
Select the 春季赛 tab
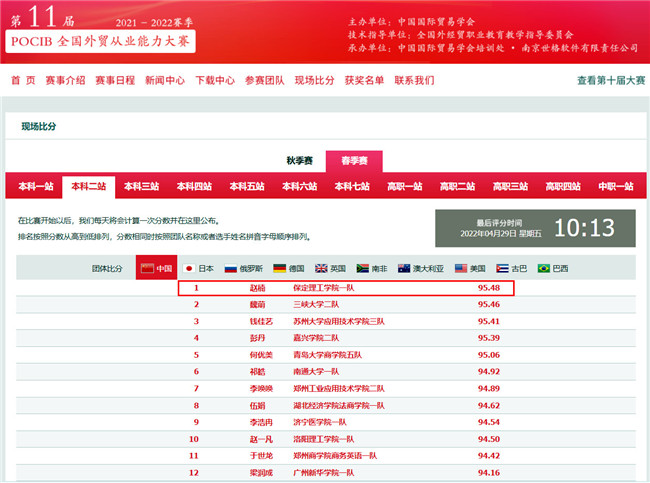pos(354,160)
